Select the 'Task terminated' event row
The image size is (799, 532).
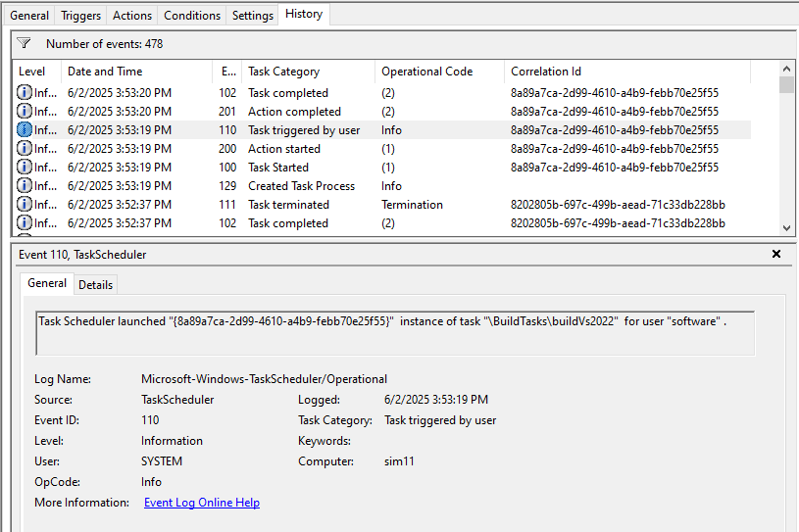coord(382,204)
